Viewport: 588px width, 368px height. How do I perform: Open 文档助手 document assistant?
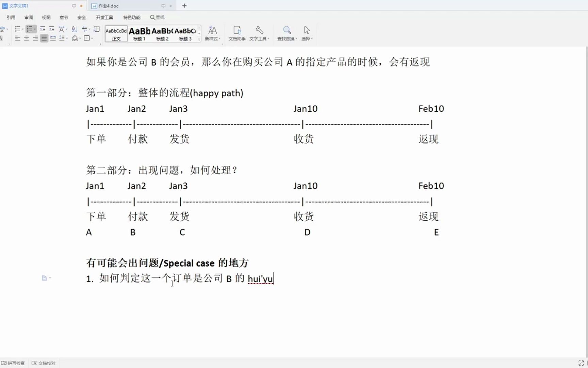(x=237, y=34)
